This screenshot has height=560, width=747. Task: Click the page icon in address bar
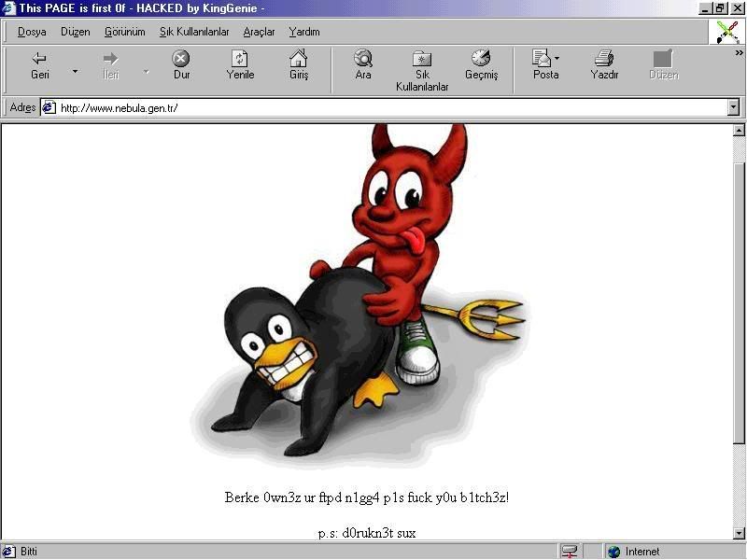[49, 108]
